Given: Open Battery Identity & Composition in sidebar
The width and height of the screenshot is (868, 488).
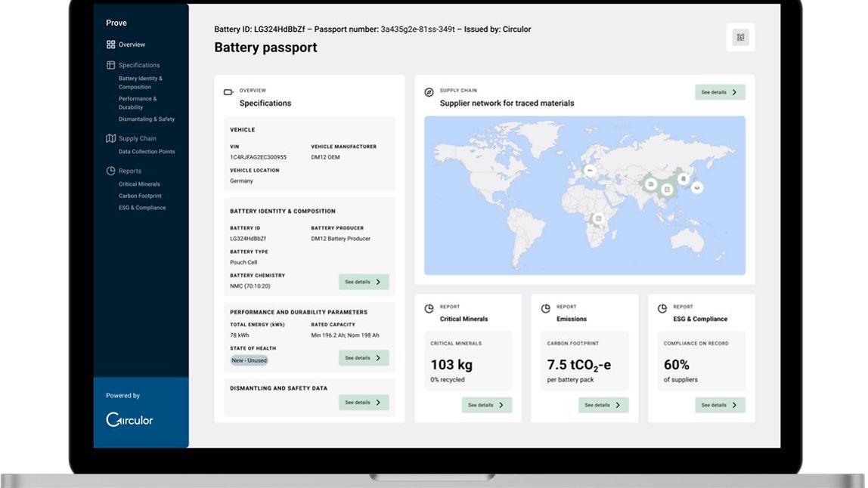Looking at the screenshot, I should (x=141, y=82).
